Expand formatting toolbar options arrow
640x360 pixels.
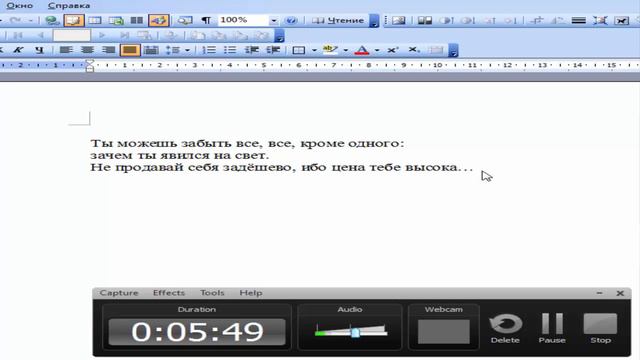click(x=453, y=51)
